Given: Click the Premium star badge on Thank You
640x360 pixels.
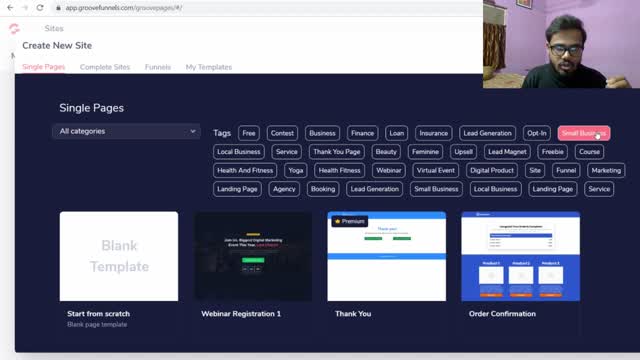Looking at the screenshot, I should [x=350, y=221].
